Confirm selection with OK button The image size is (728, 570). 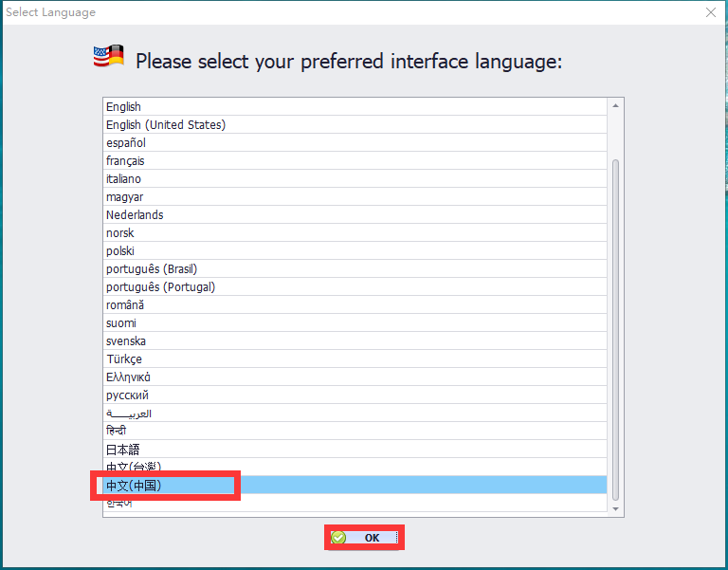(x=364, y=538)
